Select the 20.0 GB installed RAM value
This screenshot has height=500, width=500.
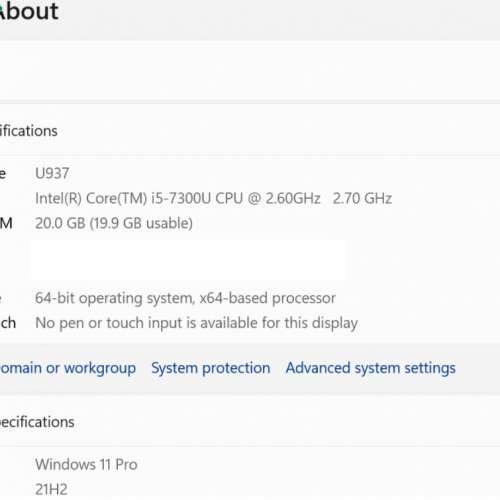point(114,223)
